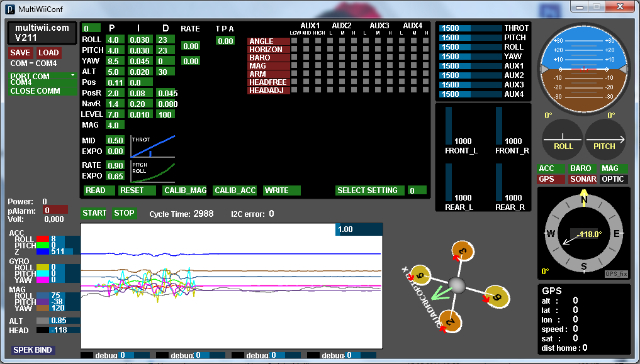Enable ANGLE mode for AUX1 LOW

point(294,41)
